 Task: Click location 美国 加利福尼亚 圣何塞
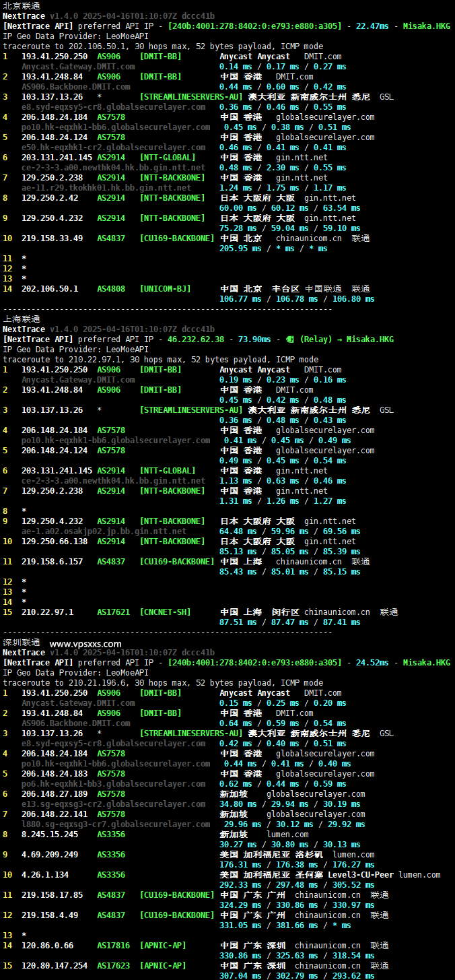coord(271,875)
